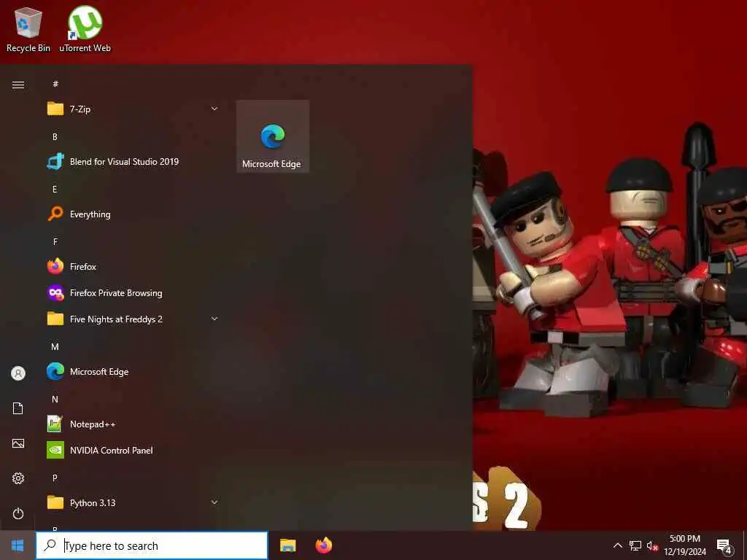The height and width of the screenshot is (560, 747).
Task: Open the user account icon in Start sidebar
Action: [18, 373]
